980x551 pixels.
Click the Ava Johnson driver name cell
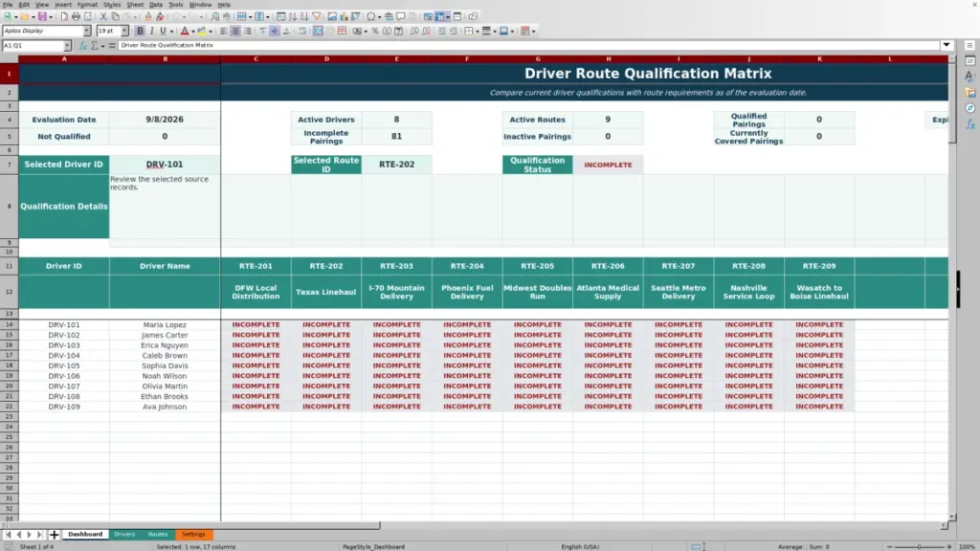coord(165,407)
